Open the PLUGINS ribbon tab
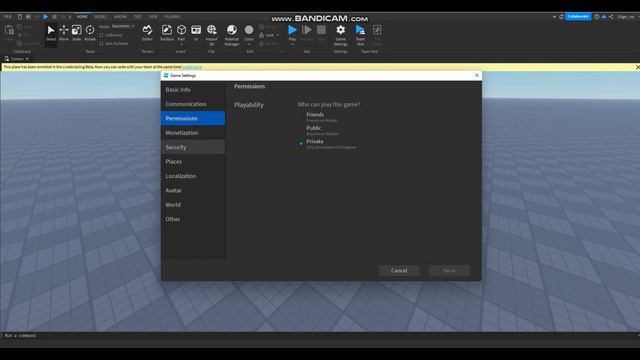This screenshot has width=640, height=360. tap(172, 17)
